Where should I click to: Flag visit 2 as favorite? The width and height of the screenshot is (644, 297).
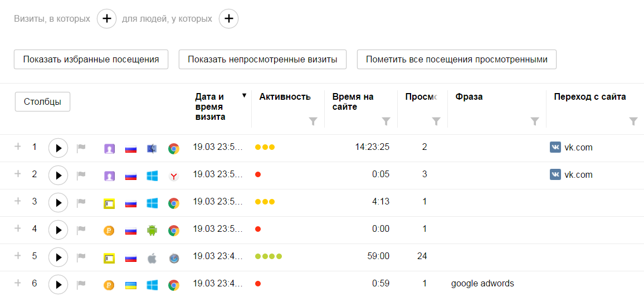[81, 176]
